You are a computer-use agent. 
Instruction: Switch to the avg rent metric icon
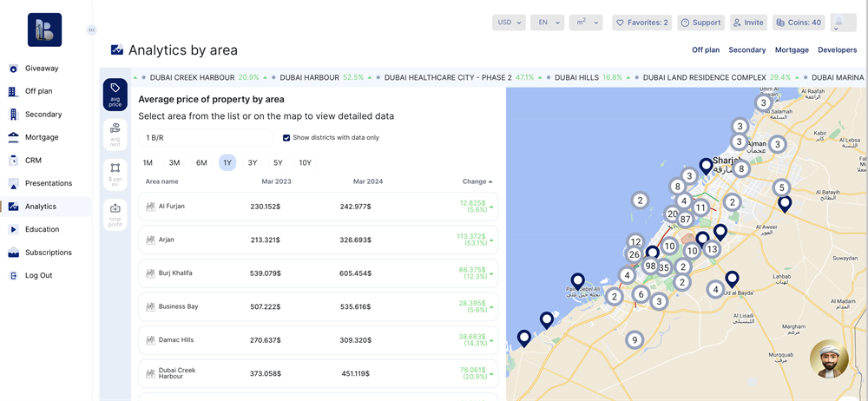pyautogui.click(x=115, y=133)
